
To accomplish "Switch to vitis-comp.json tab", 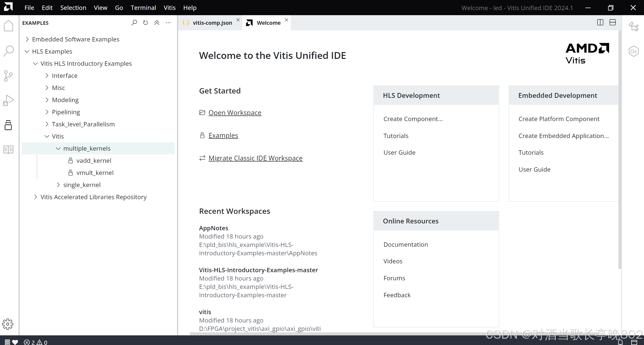I will pos(212,23).
